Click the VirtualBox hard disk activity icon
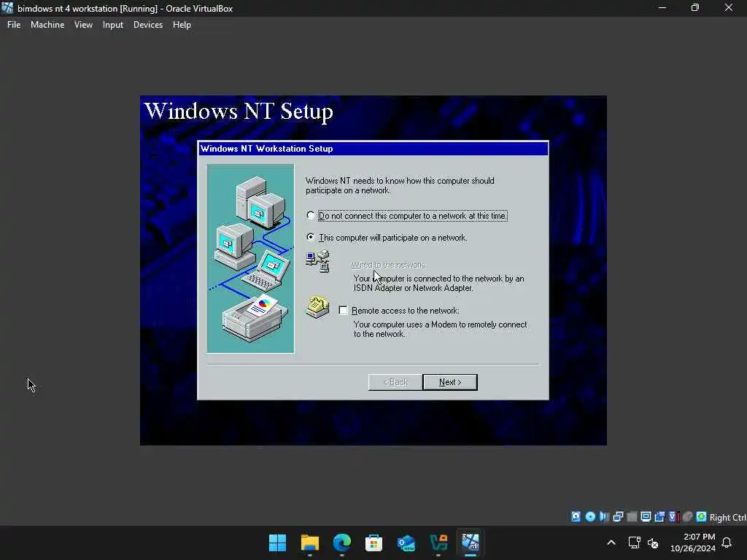The image size is (747, 560). click(x=576, y=517)
